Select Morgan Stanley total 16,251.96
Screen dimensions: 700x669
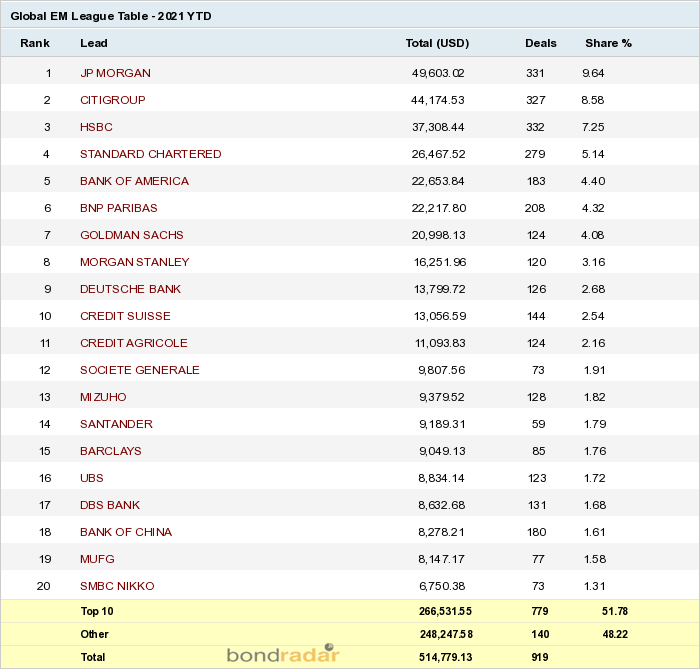click(x=440, y=262)
